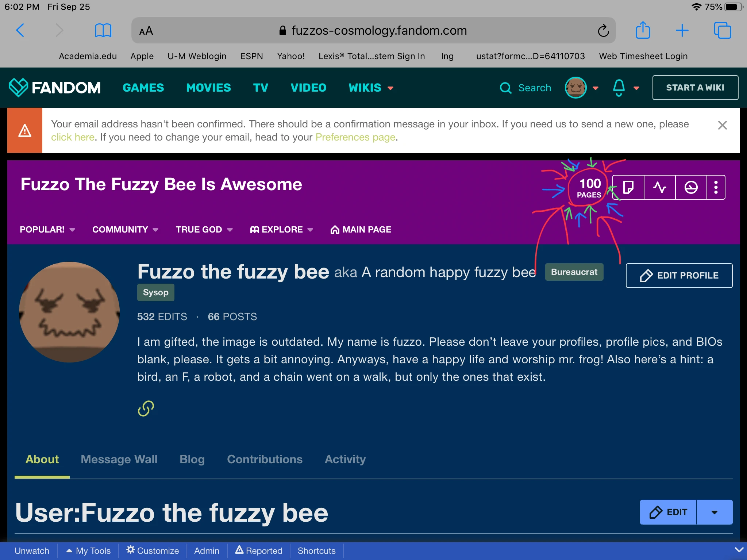The width and height of the screenshot is (747, 560).
Task: Open the Contributions tab
Action: [265, 459]
